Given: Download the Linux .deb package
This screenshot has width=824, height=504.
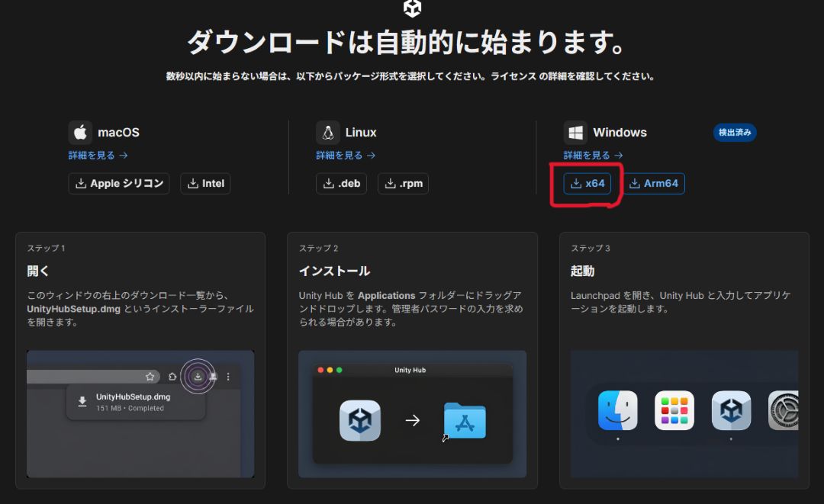Looking at the screenshot, I should point(341,183).
